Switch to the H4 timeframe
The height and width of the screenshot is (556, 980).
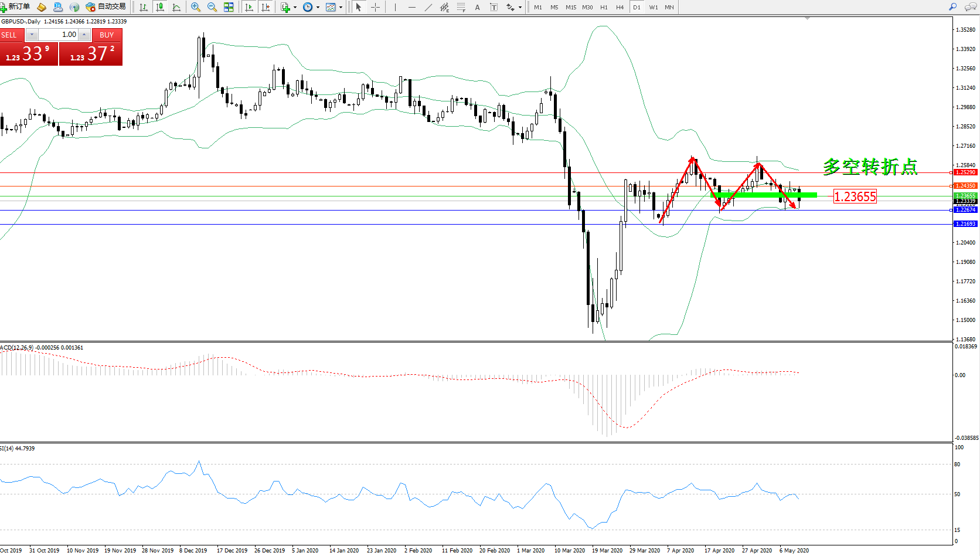[x=620, y=7]
